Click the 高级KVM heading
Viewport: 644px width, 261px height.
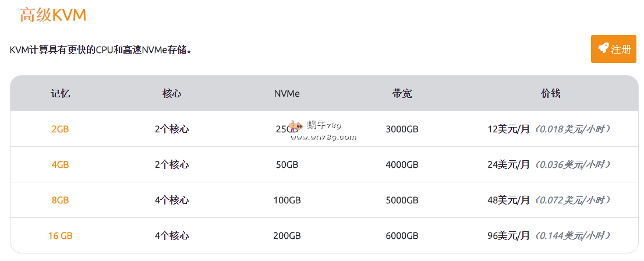pyautogui.click(x=53, y=15)
